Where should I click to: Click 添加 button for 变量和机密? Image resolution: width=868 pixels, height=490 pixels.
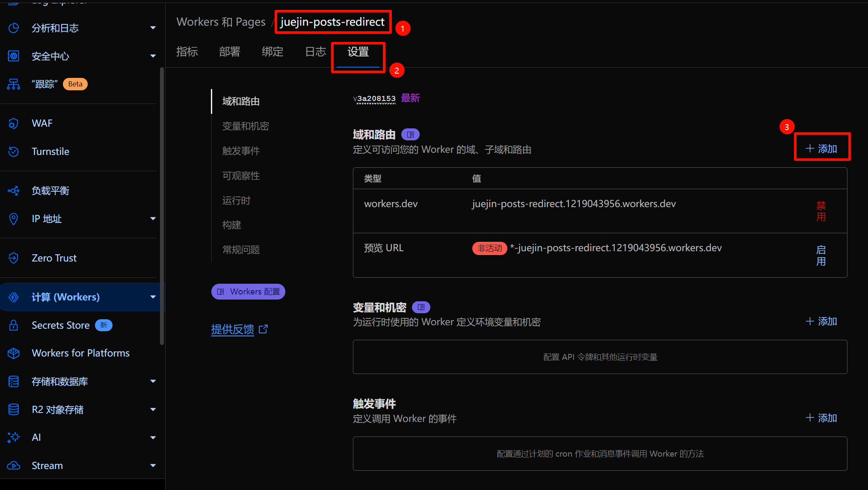821,321
